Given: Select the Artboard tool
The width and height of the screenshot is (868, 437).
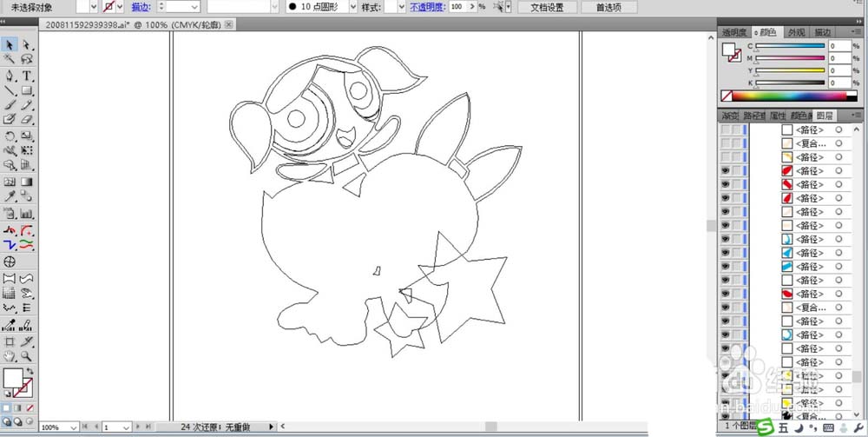Looking at the screenshot, I should click(10, 341).
